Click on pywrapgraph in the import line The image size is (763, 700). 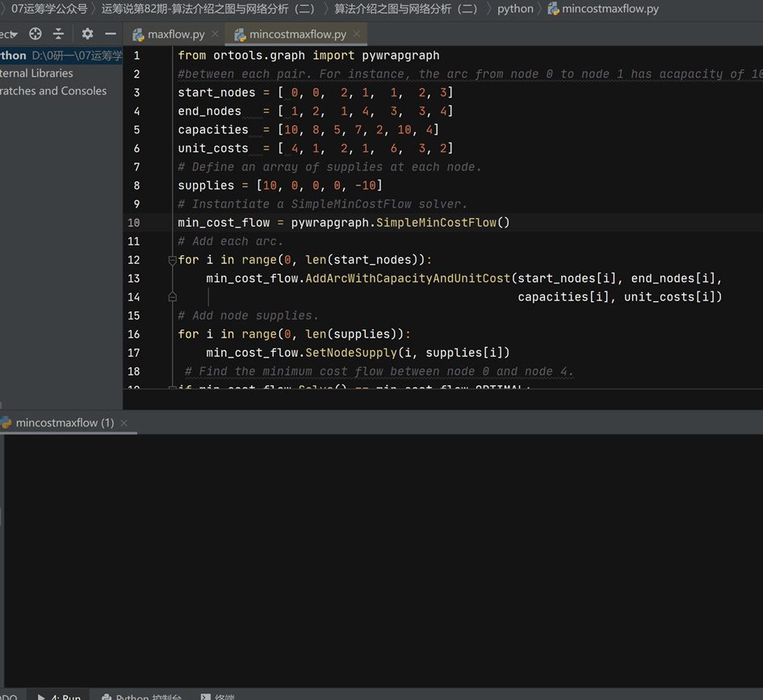(x=400, y=56)
